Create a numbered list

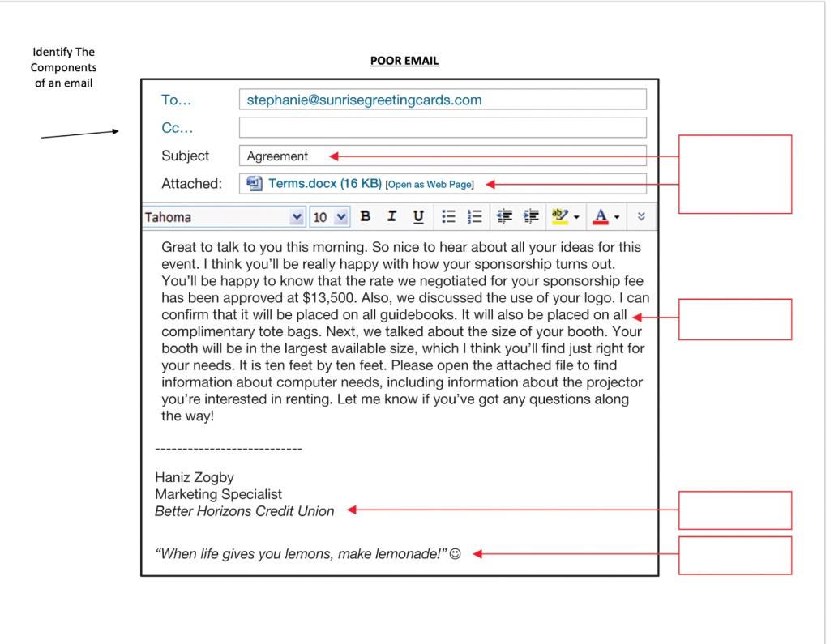pos(474,216)
